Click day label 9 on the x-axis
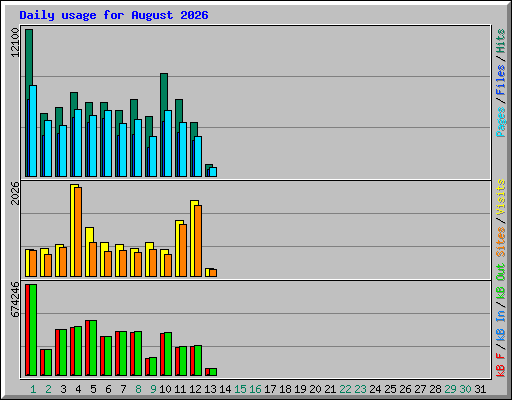The height and width of the screenshot is (400, 512). [x=153, y=389]
